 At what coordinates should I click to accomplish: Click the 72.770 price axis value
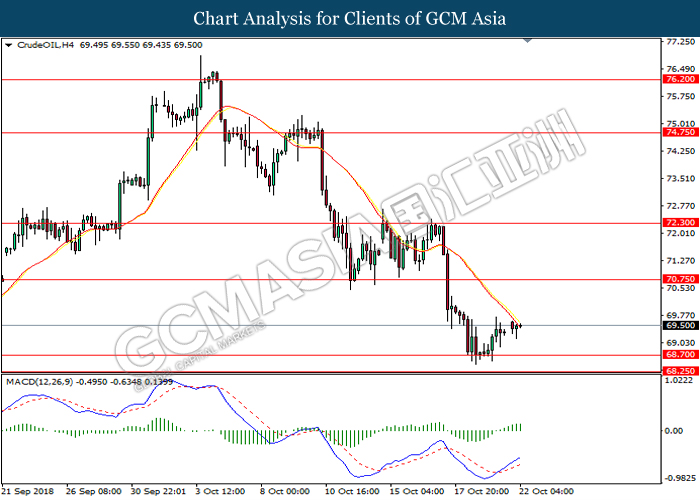680,206
